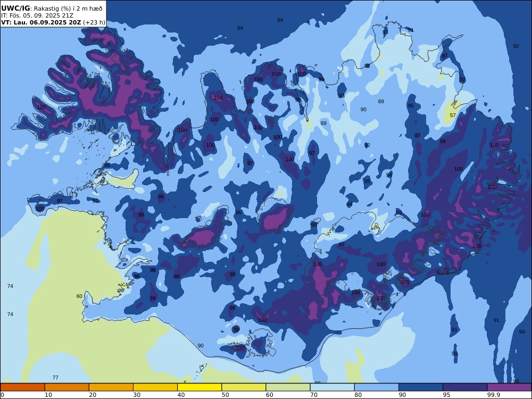This screenshot has height=399, width=532.
Task: Click the '77' humidity value over the sea
Action: pyautogui.click(x=56, y=377)
